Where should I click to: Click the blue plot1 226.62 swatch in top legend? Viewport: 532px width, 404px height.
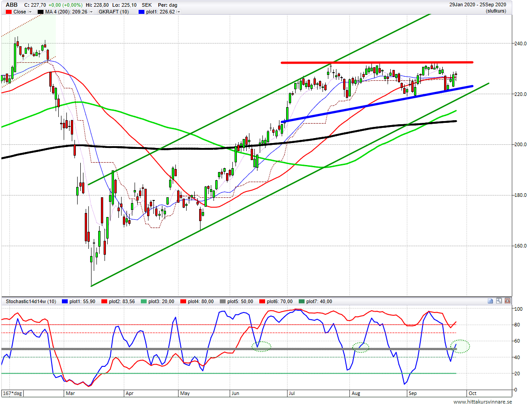[141, 12]
